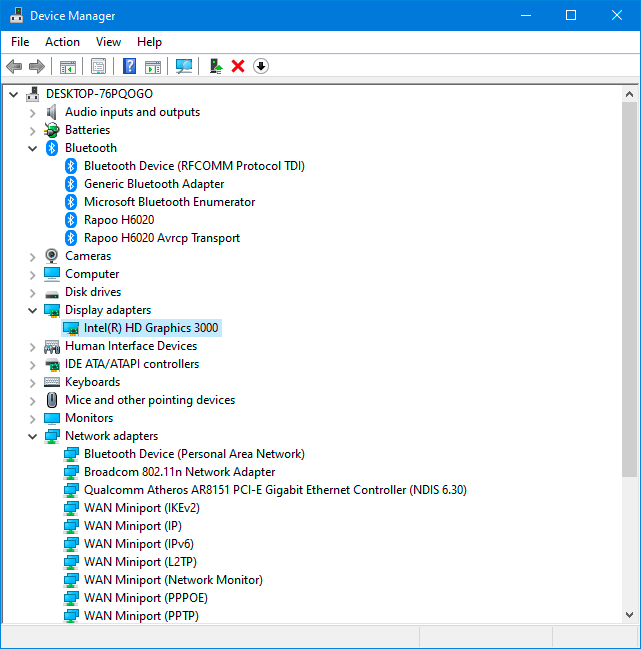Select Rapoo H6020 Avrcp Transport
The width and height of the screenshot is (641, 649).
click(x=162, y=238)
